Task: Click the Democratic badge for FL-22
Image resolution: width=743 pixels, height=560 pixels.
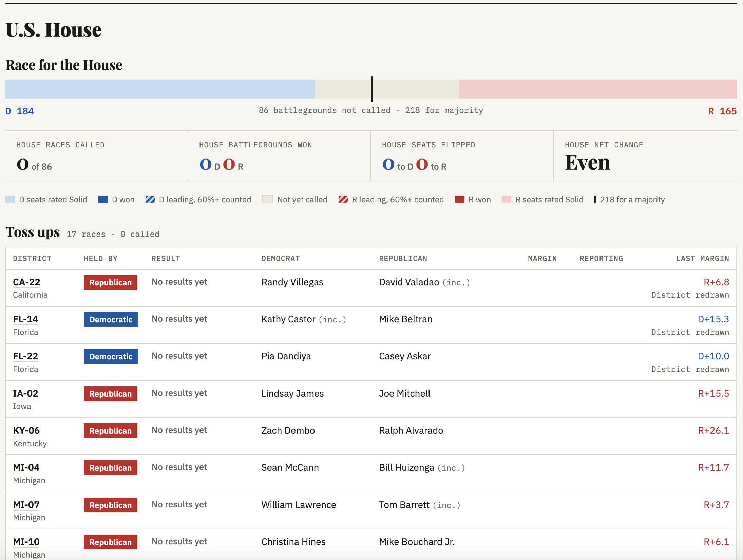Action: [x=111, y=356]
